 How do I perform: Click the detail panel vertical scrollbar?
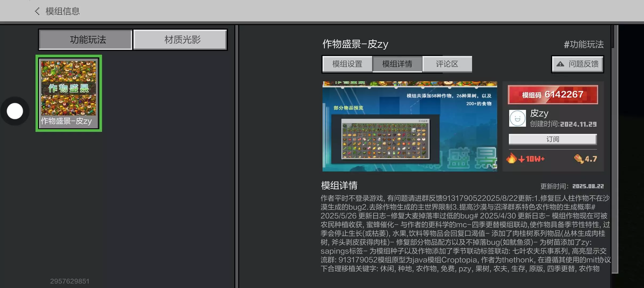point(614,149)
